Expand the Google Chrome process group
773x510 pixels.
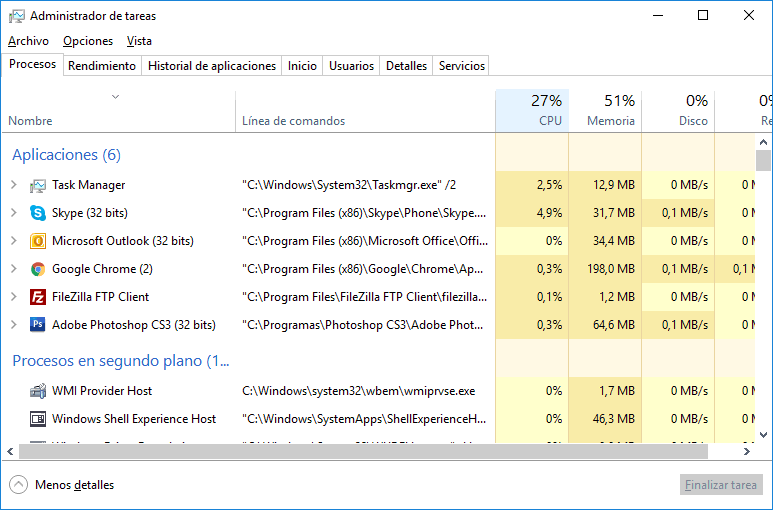[x=14, y=269]
